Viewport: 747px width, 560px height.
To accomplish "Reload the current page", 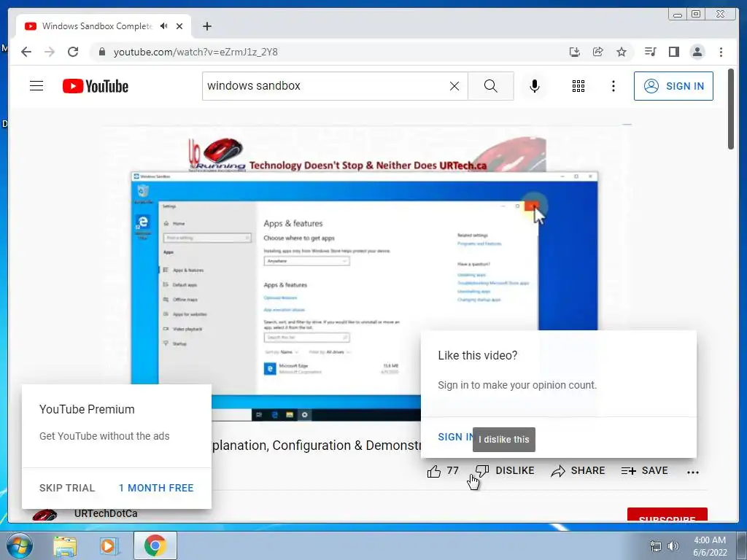I will tap(73, 52).
